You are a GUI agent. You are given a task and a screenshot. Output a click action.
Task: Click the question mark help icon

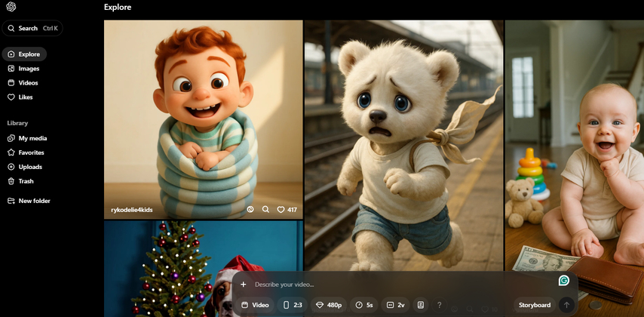click(x=440, y=305)
